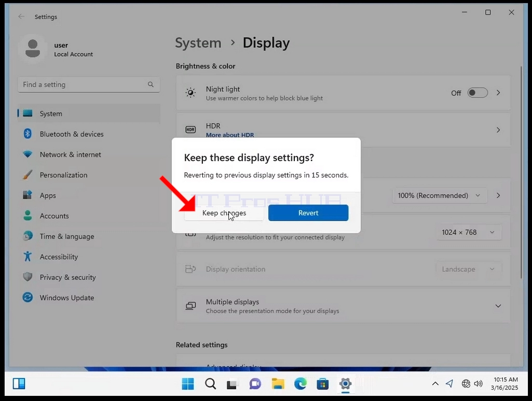
Task: Open Task View on the taskbar
Action: click(233, 384)
